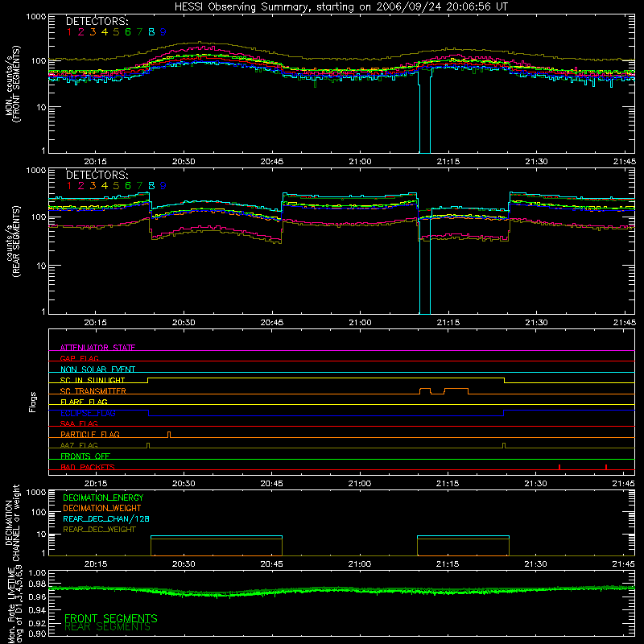The height and width of the screenshot is (644, 644).
Task: Select detector 6 in rear-segments legend
Action: coord(128,186)
